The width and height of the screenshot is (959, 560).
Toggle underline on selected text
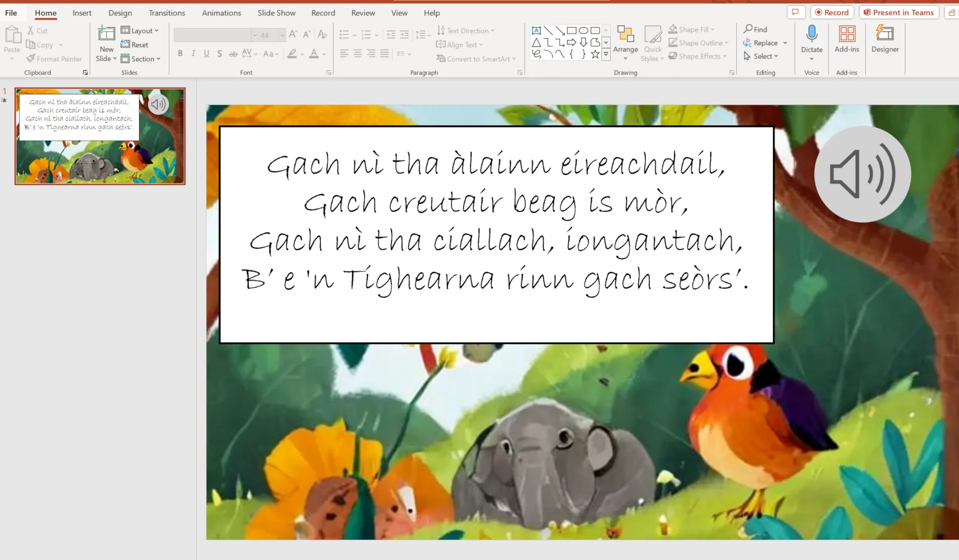206,53
